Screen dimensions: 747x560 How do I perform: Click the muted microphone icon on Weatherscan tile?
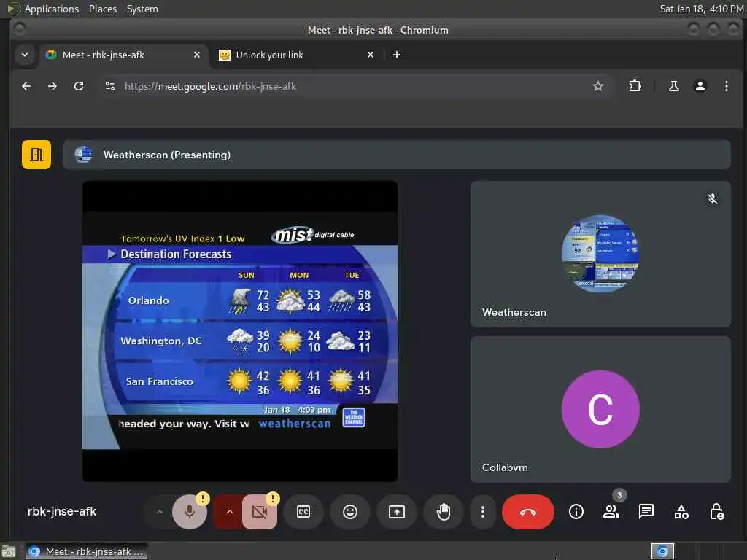tap(712, 199)
